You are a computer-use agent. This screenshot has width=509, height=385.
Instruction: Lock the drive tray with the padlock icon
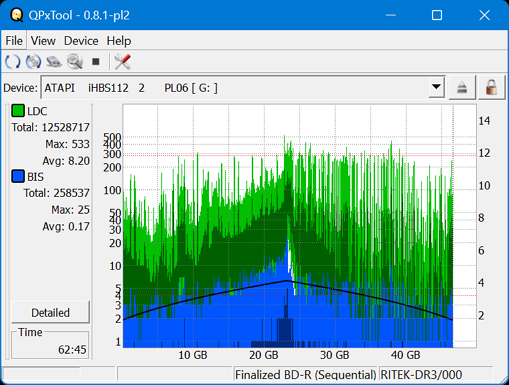491,88
